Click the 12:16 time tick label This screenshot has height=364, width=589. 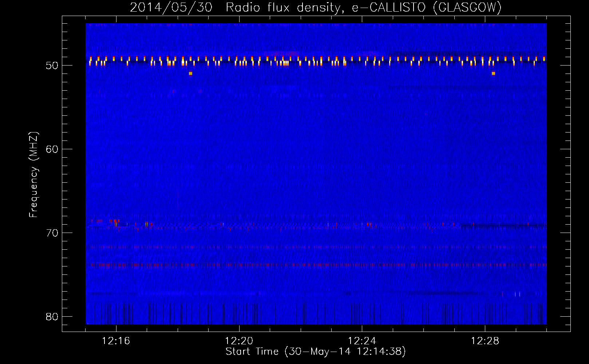[x=116, y=341]
